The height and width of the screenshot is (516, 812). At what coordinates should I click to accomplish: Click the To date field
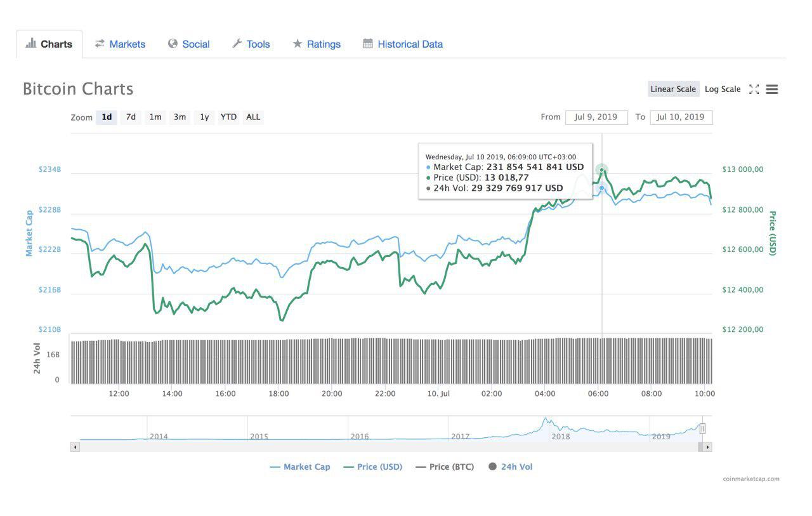pos(681,117)
